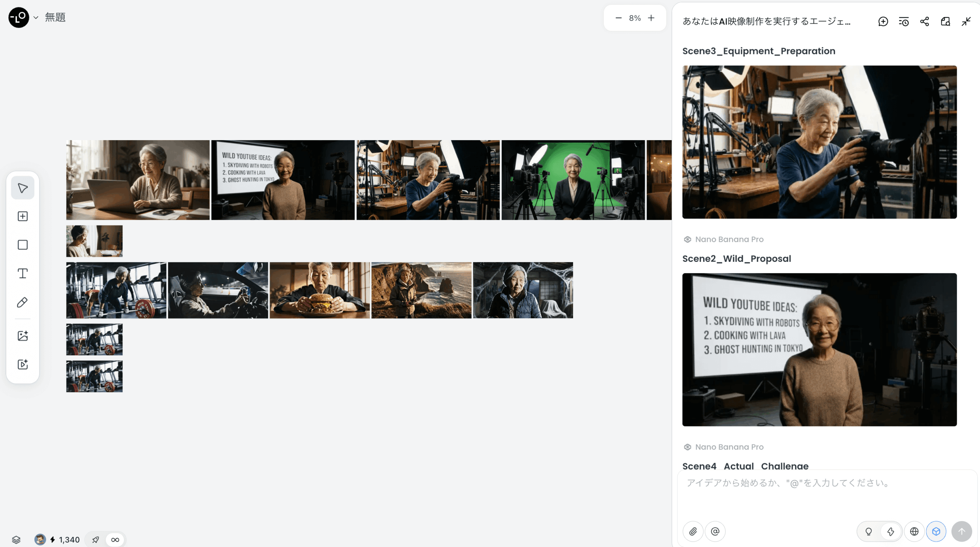
Task: Click the add frame plus tool
Action: pyautogui.click(x=23, y=216)
